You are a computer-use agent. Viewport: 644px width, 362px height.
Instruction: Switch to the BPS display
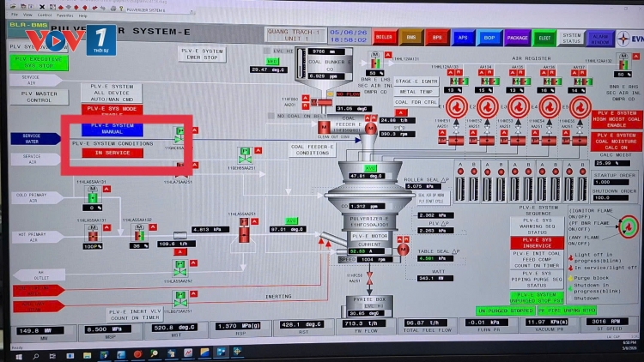click(436, 38)
